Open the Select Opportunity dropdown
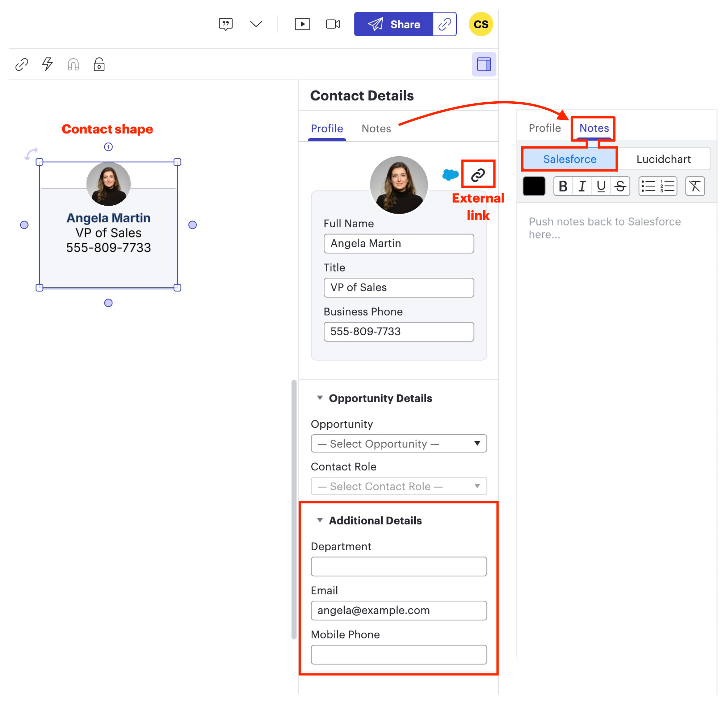Screen dimensions: 728x704 click(x=399, y=444)
